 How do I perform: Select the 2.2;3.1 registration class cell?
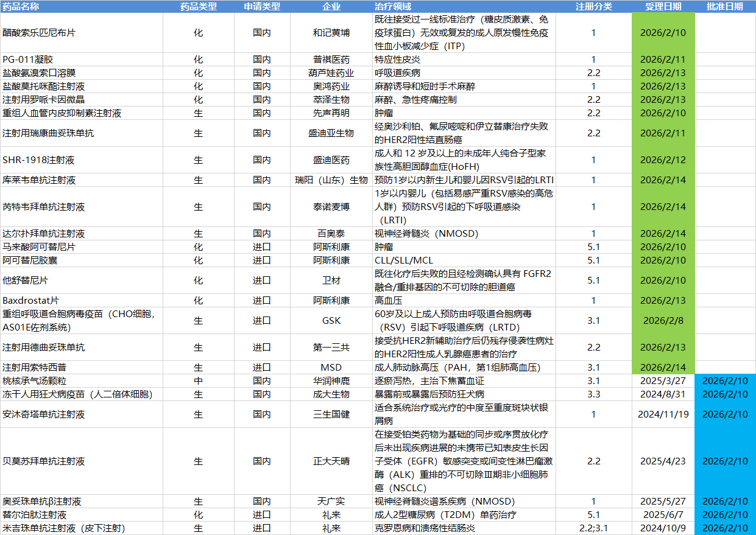click(x=593, y=528)
